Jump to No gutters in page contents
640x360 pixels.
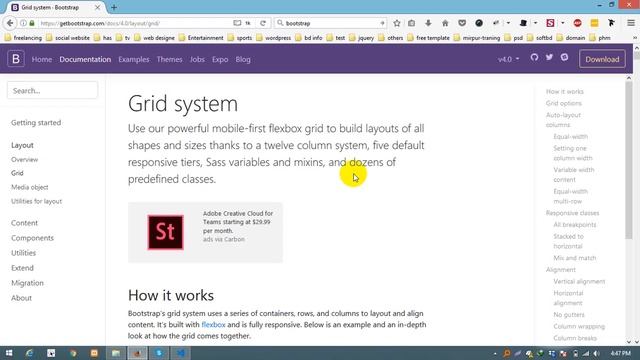tap(569, 315)
